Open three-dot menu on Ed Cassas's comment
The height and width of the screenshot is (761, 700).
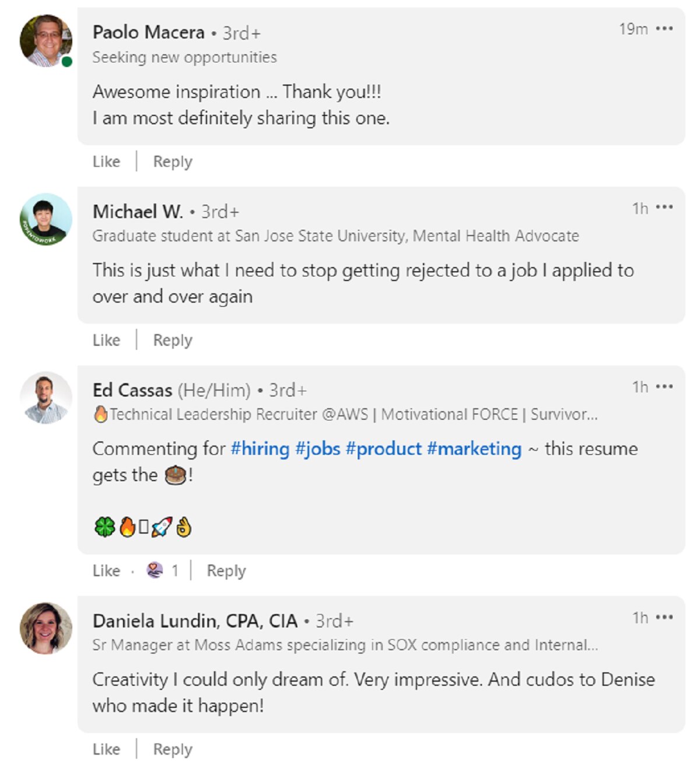coord(664,387)
